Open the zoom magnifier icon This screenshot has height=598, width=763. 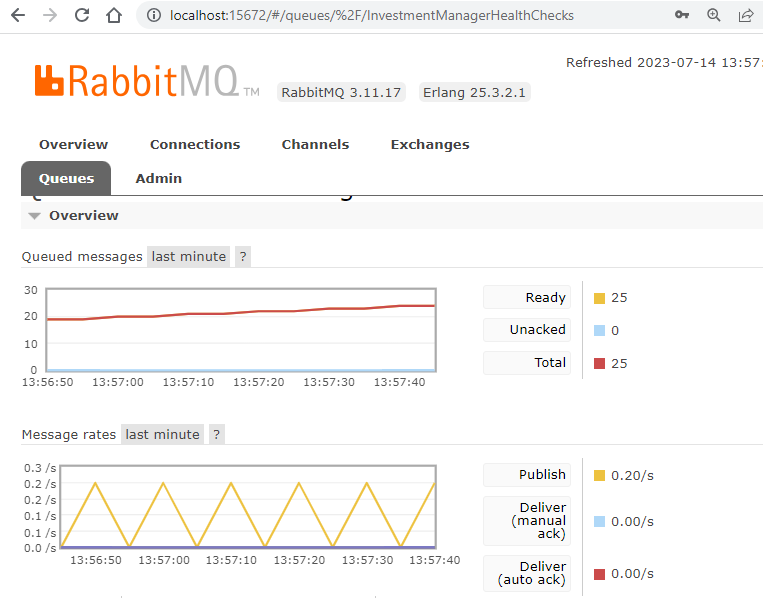coord(713,15)
